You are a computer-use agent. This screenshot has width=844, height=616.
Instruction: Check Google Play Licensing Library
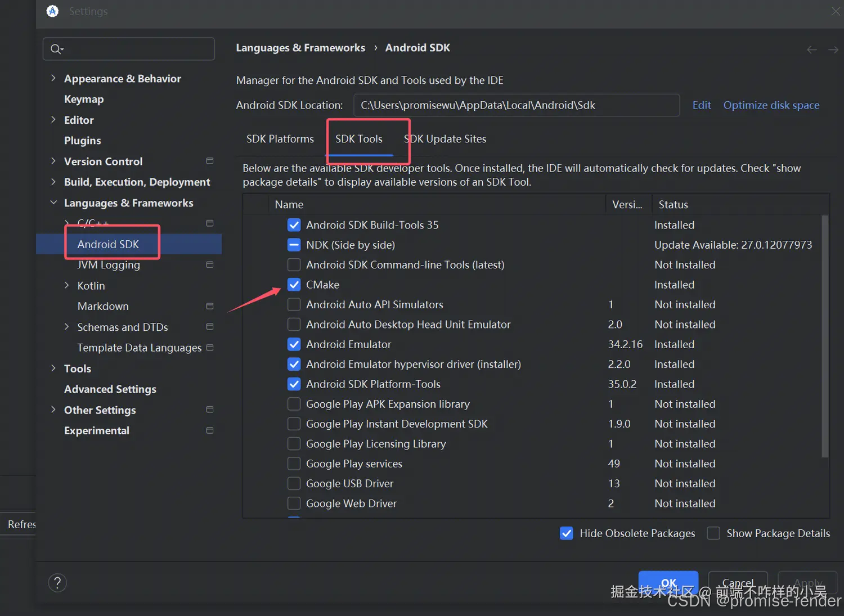294,444
